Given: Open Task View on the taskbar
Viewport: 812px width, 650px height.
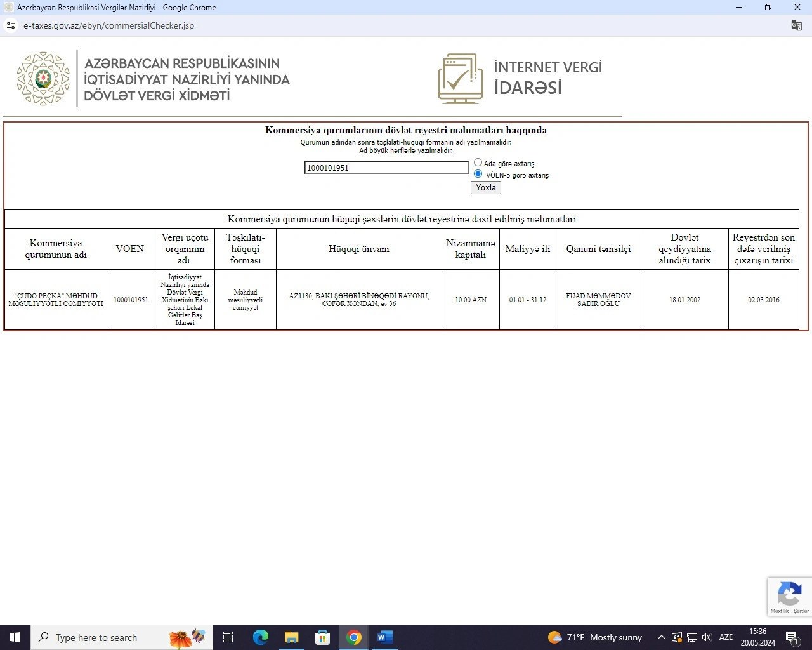Looking at the screenshot, I should click(228, 637).
